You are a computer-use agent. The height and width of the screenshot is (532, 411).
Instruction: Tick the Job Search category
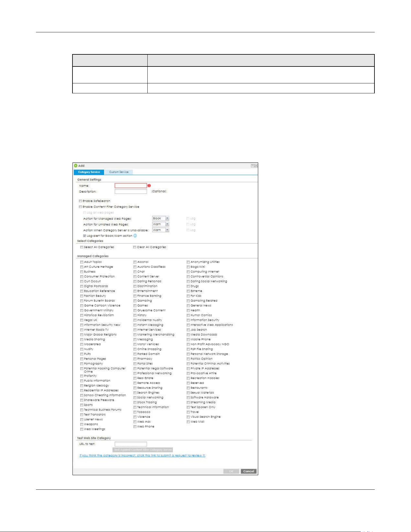(x=188, y=330)
